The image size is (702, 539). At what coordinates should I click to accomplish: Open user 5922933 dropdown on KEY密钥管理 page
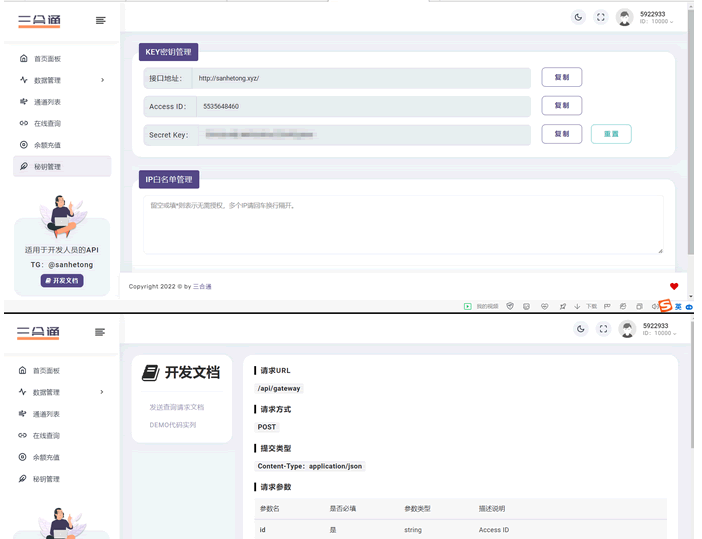[x=656, y=17]
